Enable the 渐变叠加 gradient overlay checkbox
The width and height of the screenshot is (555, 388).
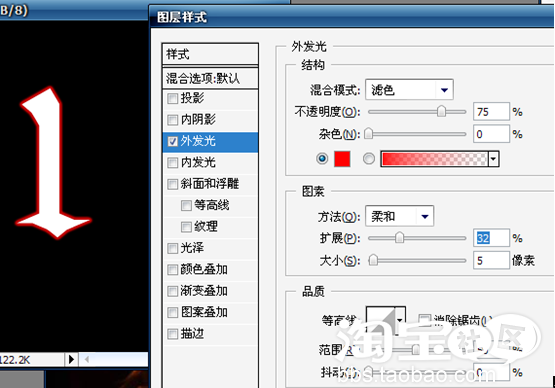click(172, 291)
